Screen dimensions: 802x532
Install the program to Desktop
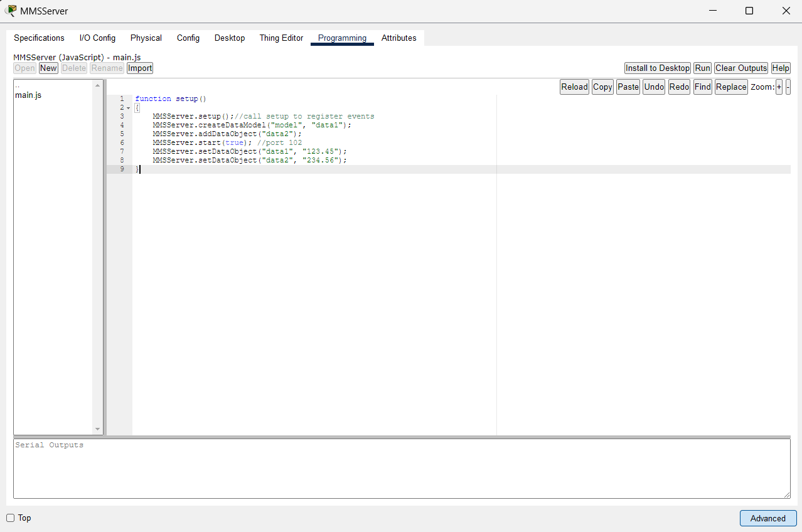tap(657, 68)
